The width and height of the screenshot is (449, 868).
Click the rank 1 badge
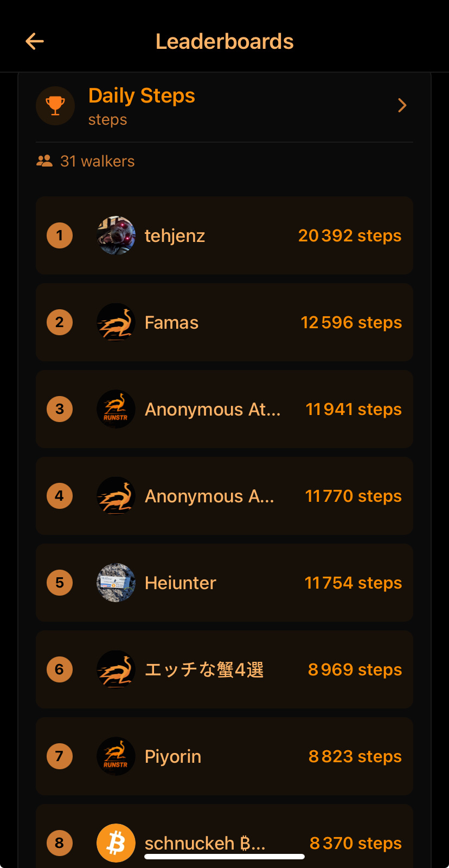pyautogui.click(x=60, y=235)
